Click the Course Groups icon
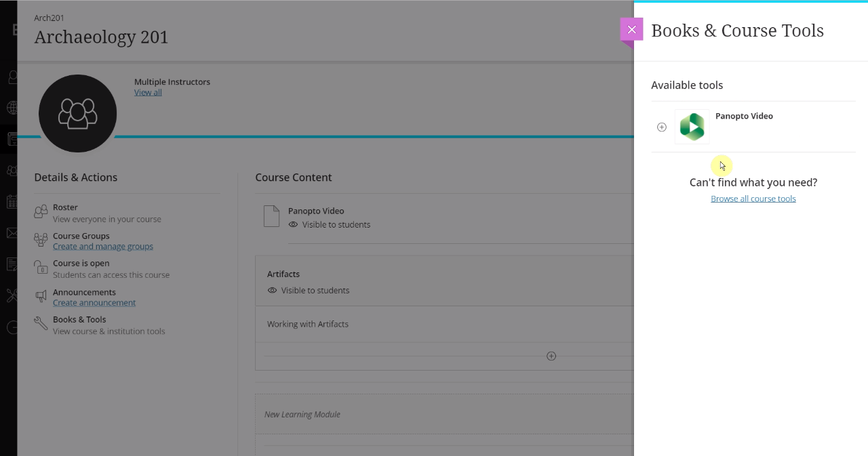Viewport: 868px width, 456px height. click(41, 241)
